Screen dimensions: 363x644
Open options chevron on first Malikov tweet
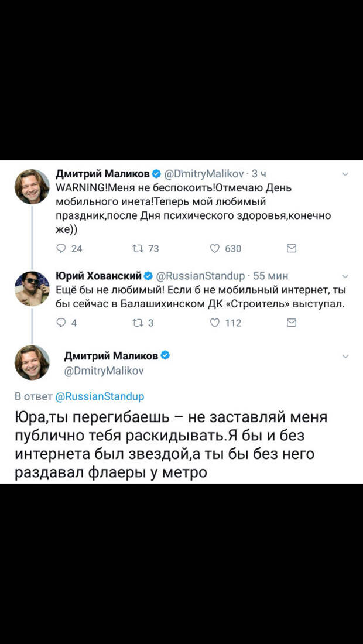coord(345,174)
